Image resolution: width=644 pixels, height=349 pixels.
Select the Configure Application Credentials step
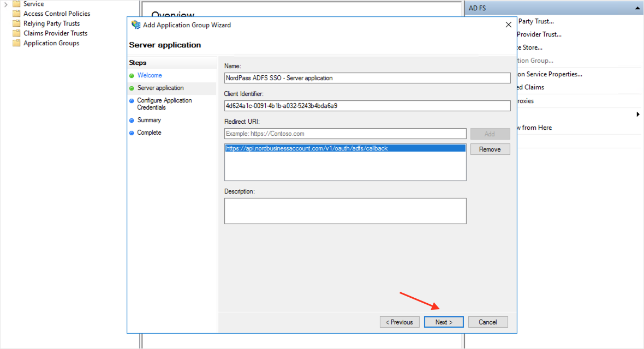click(164, 104)
